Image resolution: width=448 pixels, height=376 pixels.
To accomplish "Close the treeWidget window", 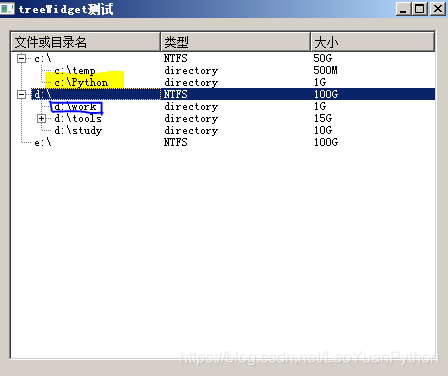I will click(438, 9).
